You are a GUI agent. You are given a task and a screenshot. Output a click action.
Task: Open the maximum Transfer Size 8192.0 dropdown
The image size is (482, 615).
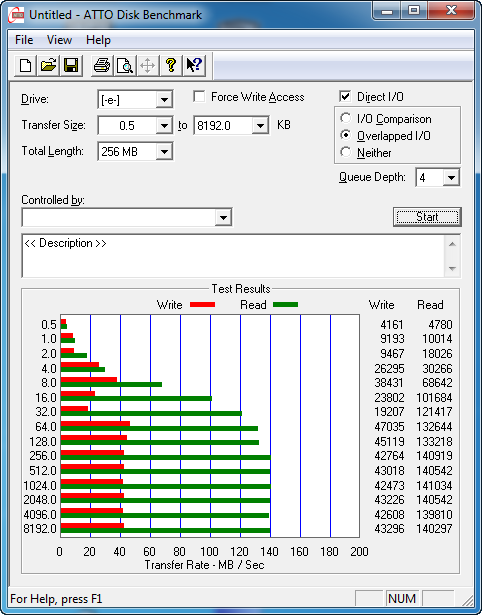260,126
